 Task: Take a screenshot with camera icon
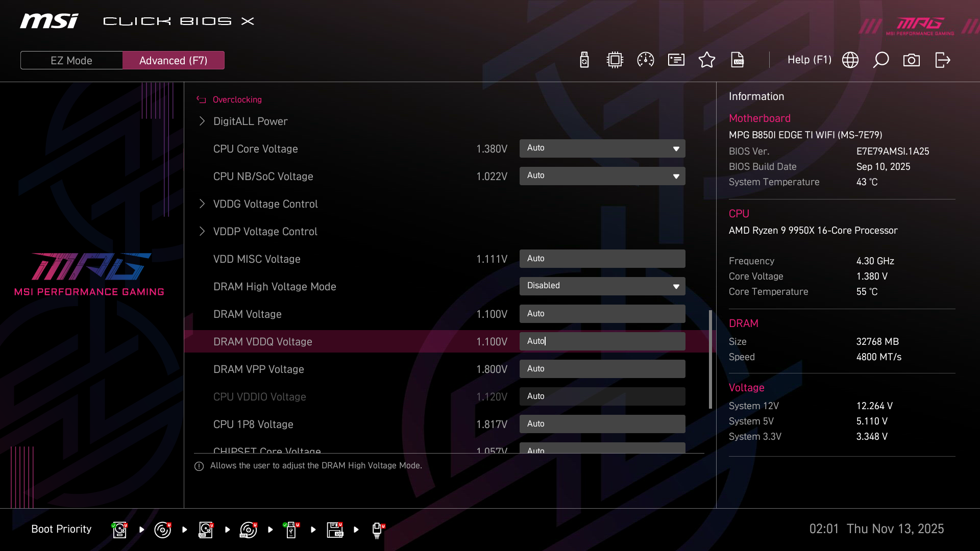[x=912, y=60]
